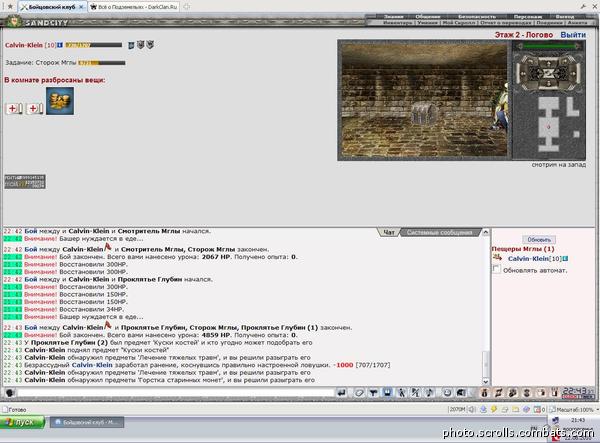Click the last grey shield effect icon
Viewport: 600px width, 443px height.
click(x=150, y=45)
